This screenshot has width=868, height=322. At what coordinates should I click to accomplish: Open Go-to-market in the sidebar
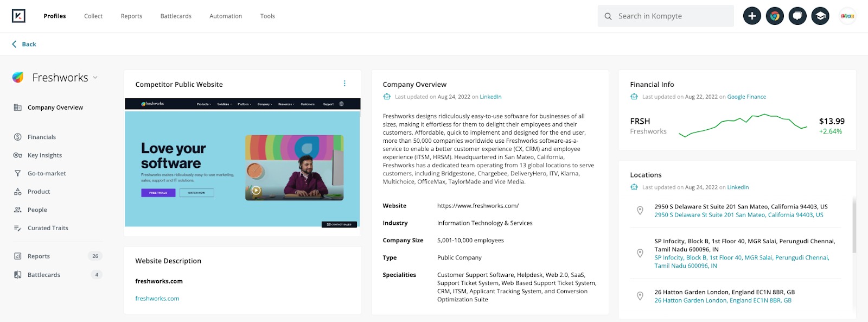click(x=47, y=174)
